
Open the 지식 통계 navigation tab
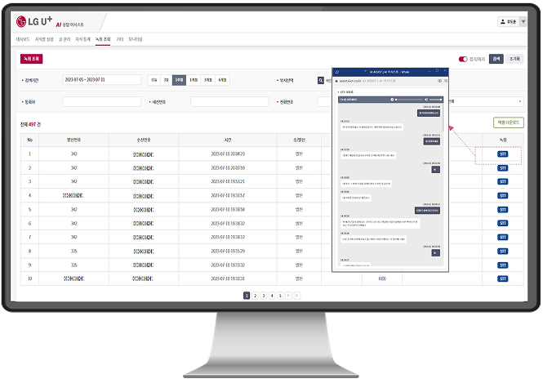point(82,39)
